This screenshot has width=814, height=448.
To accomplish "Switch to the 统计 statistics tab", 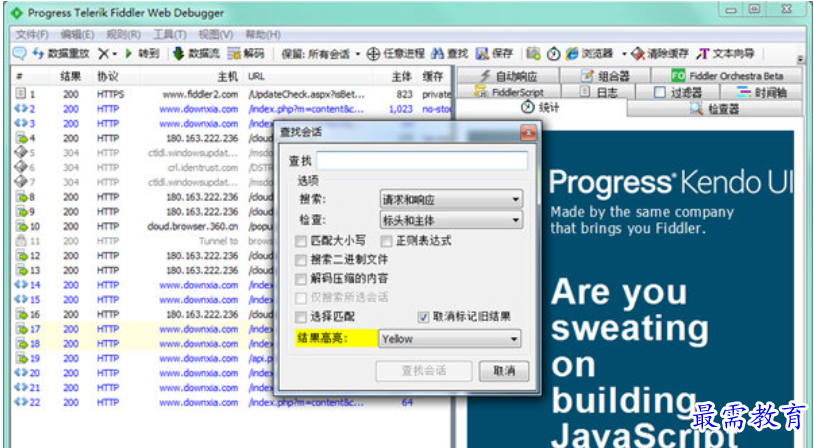I will click(x=540, y=107).
